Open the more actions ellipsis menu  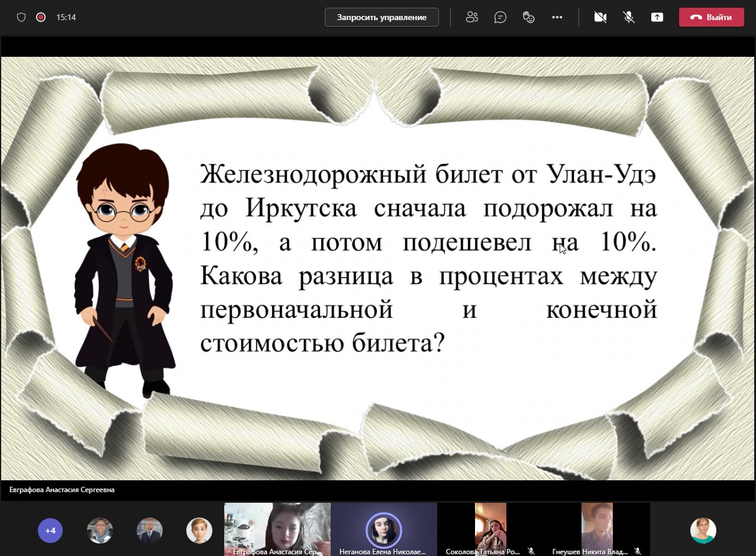557,17
